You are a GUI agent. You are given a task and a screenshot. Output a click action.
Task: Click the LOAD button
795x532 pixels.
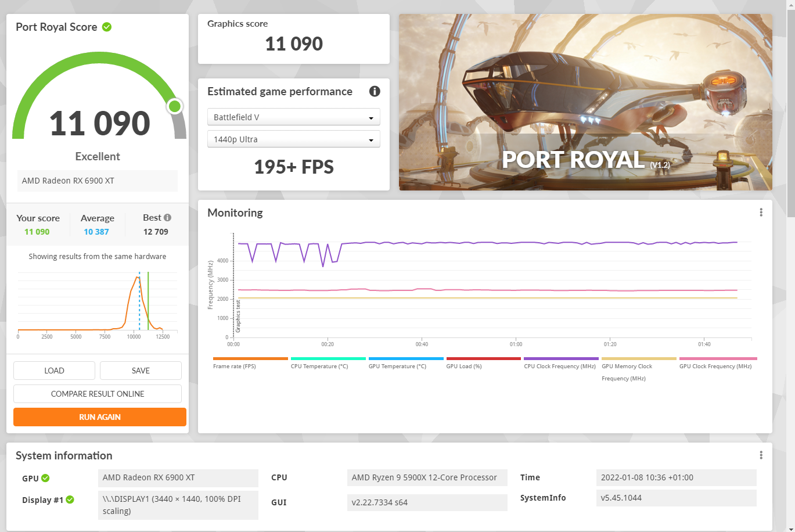[x=54, y=371]
